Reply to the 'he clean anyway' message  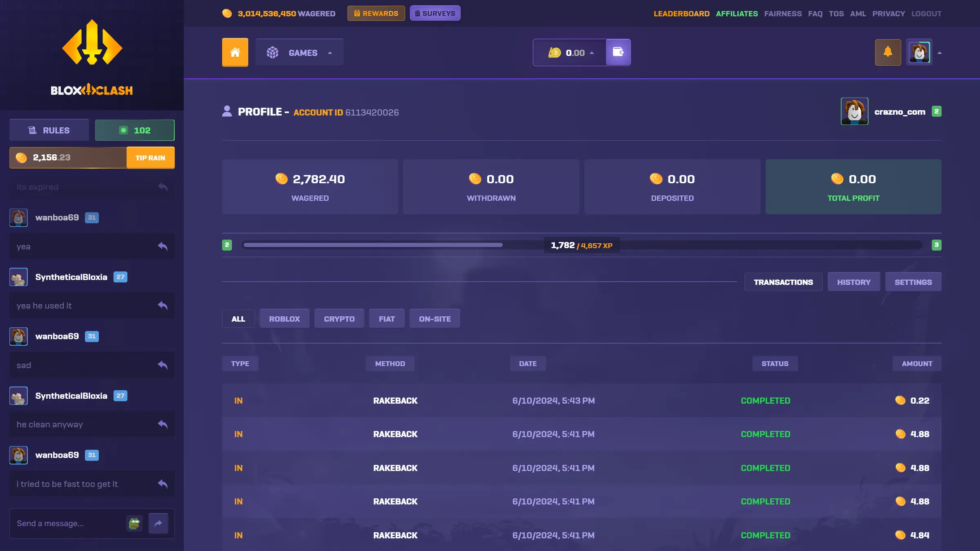(x=163, y=424)
